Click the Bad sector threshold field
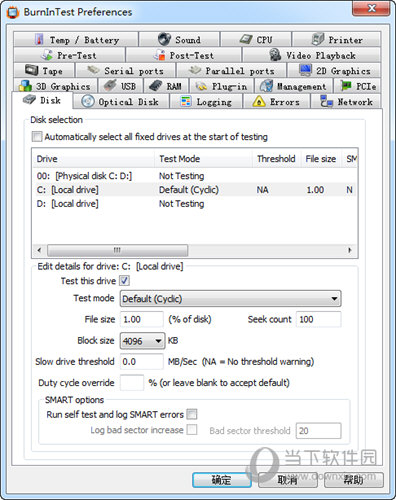This screenshot has height=500, width=396. (318, 431)
